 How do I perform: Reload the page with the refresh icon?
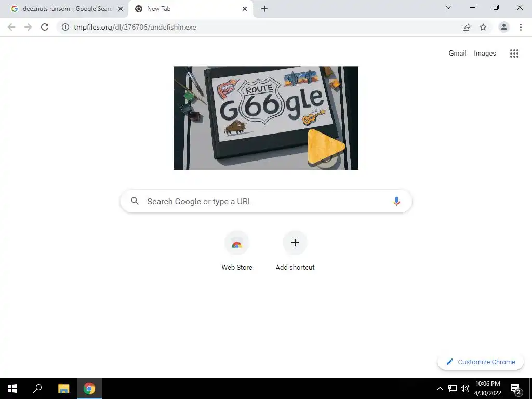[45, 27]
